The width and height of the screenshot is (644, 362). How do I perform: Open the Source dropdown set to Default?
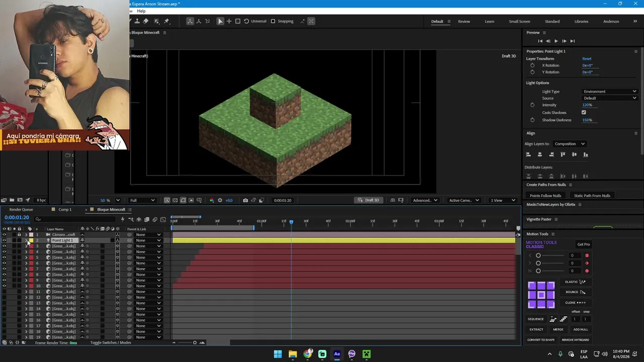pos(610,98)
